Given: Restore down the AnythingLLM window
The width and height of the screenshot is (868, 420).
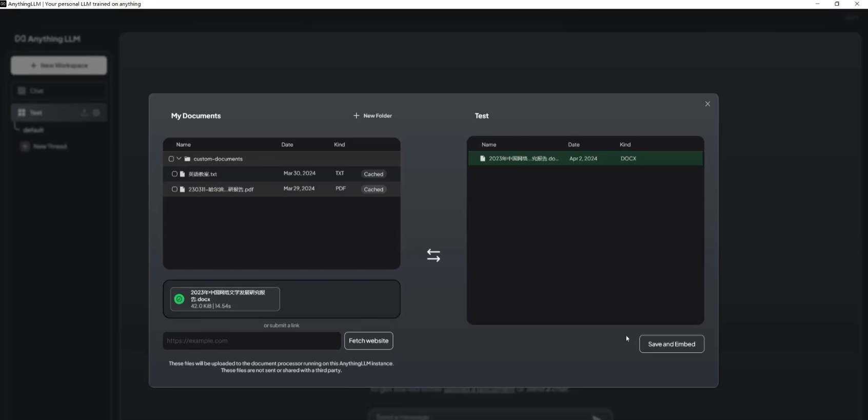Looking at the screenshot, I should point(837,4).
